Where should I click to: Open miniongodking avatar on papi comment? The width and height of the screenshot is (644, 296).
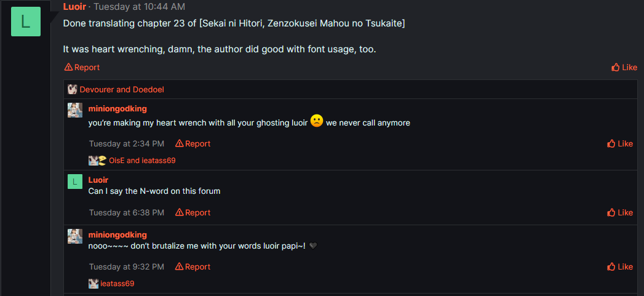point(75,236)
